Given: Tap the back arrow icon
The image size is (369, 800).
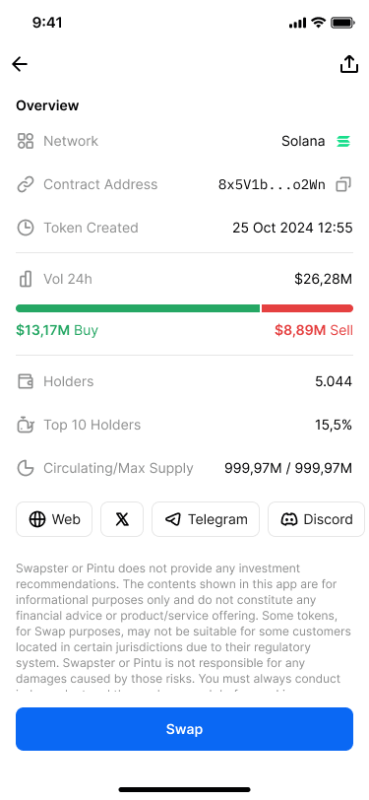Looking at the screenshot, I should tap(19, 64).
